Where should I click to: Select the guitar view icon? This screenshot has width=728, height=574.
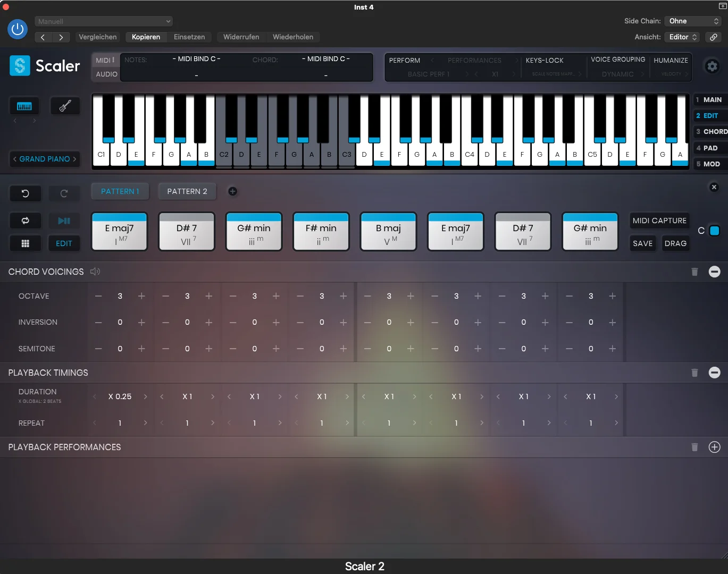[65, 106]
